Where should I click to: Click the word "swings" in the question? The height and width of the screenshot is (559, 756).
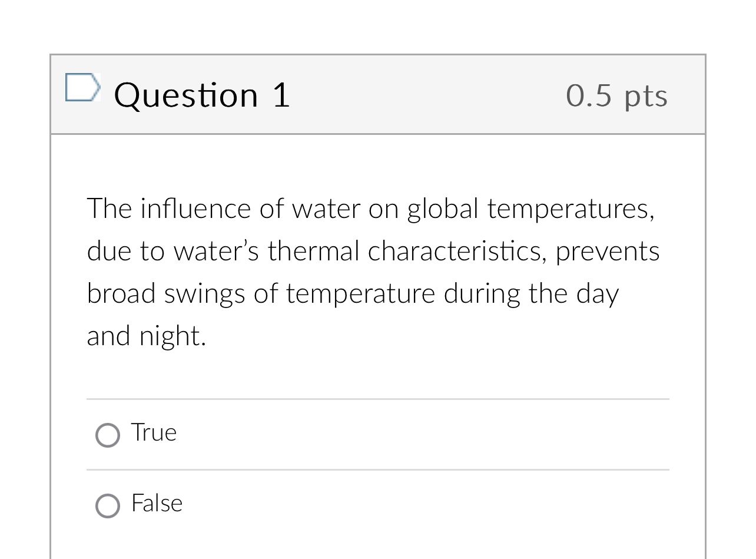(204, 294)
